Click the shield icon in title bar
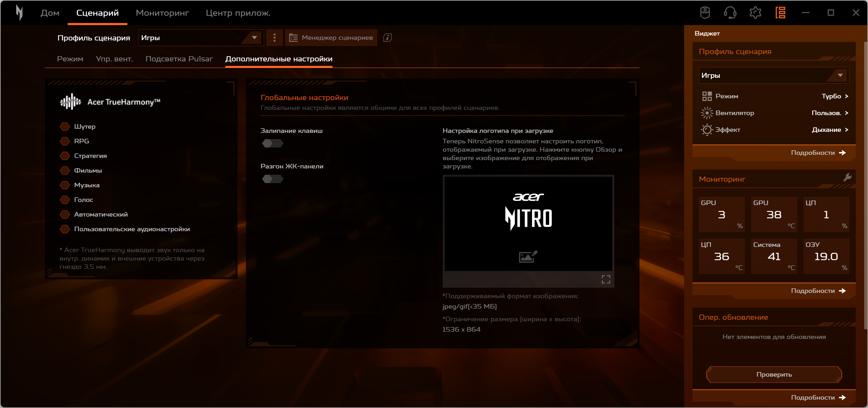This screenshot has width=868, height=408. coord(705,13)
